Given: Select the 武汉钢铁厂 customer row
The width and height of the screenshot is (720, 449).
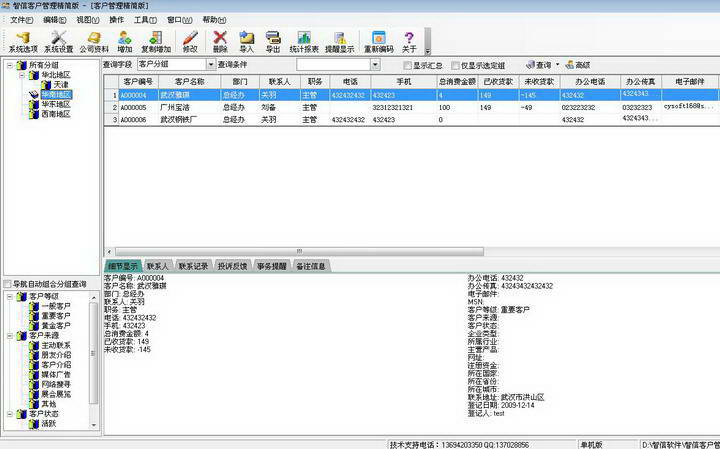Looking at the screenshot, I should click(411, 119).
